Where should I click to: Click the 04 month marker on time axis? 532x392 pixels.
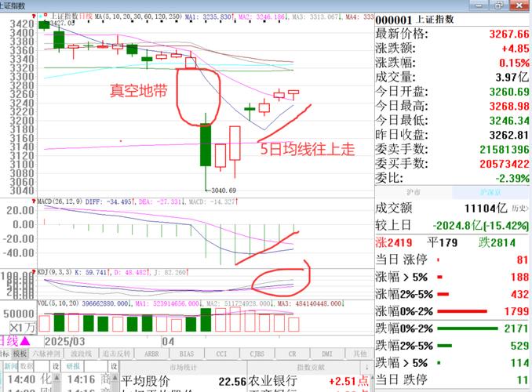point(168,342)
